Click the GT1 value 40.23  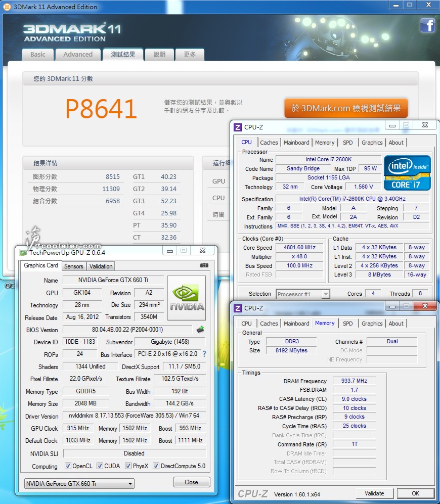point(168,177)
